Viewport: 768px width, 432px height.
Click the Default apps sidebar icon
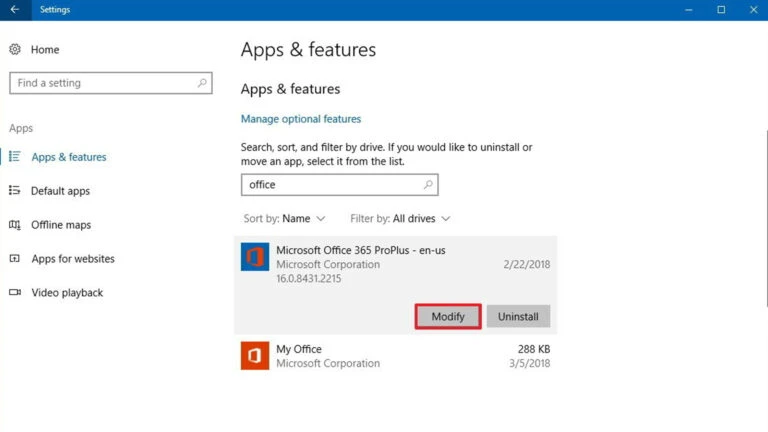point(15,191)
